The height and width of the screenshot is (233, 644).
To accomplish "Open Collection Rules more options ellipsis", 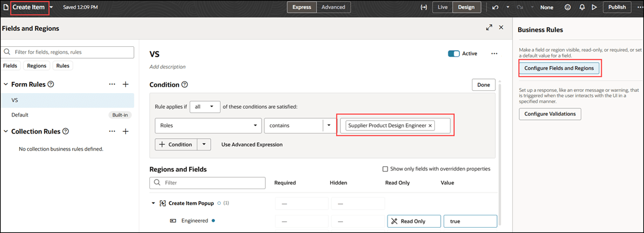I will coord(112,132).
